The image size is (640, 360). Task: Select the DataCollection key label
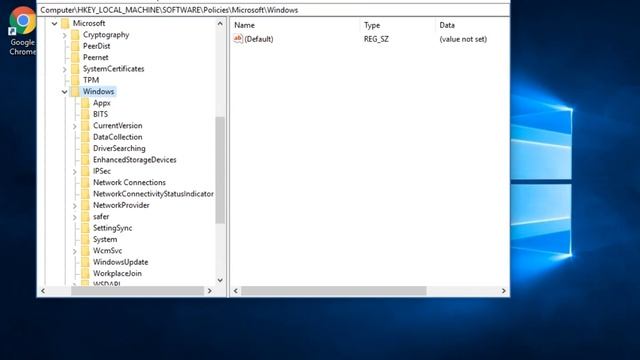118,137
